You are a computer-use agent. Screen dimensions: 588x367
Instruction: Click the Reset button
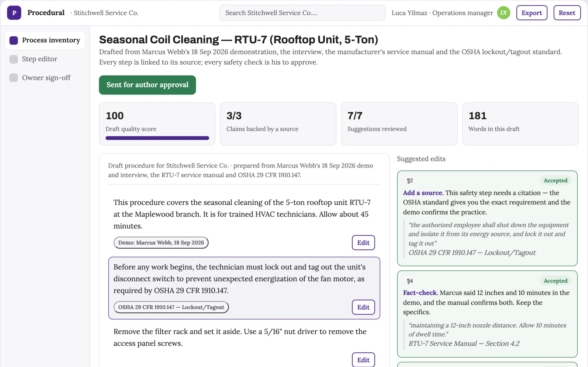point(567,13)
